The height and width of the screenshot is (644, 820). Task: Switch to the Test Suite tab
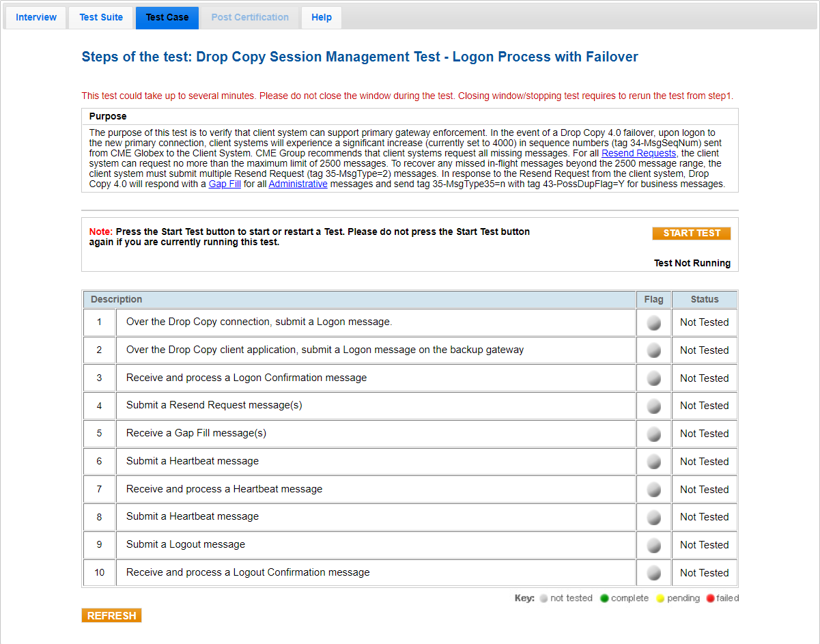pos(101,18)
